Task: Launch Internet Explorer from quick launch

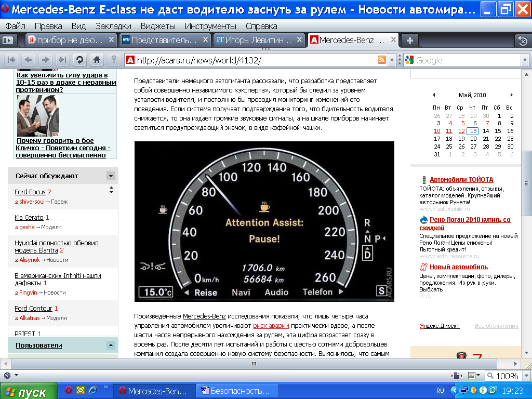Action: pyautogui.click(x=93, y=390)
